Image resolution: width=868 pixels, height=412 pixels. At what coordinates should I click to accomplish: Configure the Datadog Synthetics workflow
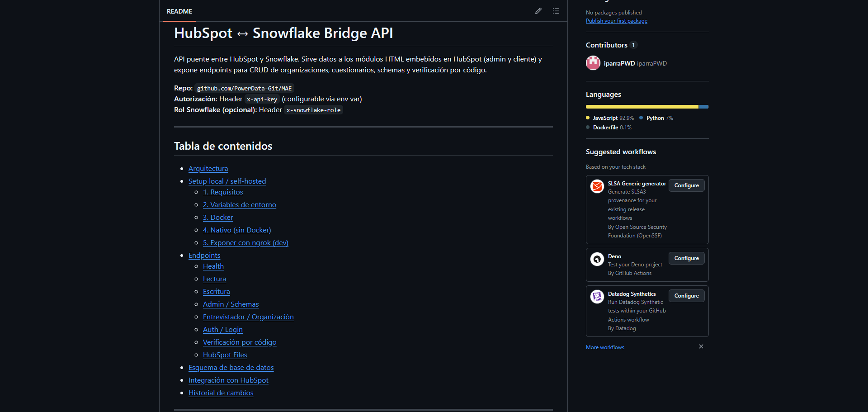click(x=686, y=296)
